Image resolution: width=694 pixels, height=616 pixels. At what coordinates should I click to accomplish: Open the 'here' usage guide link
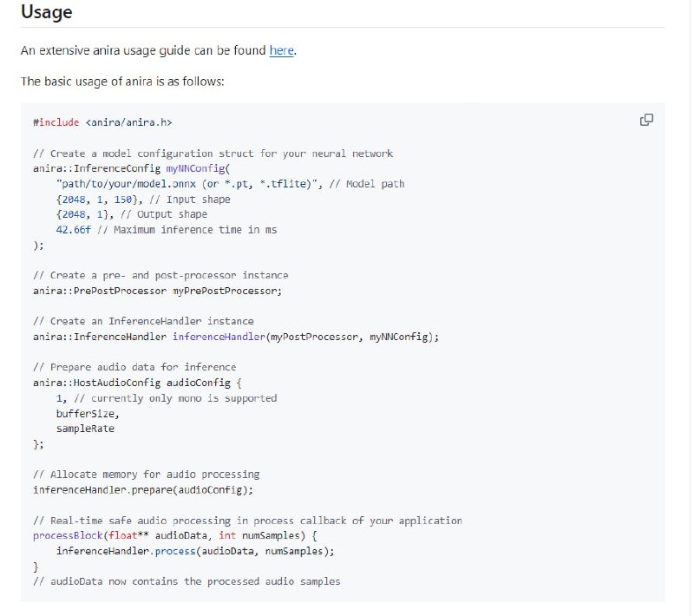click(x=281, y=50)
